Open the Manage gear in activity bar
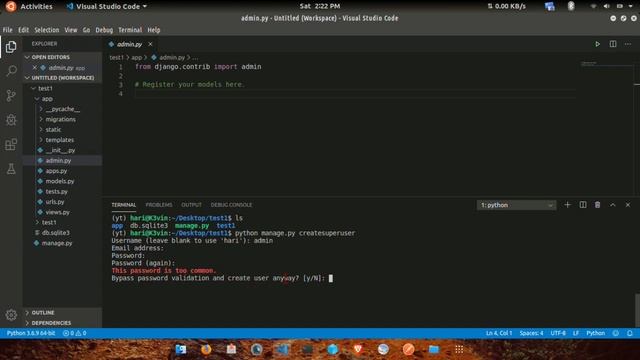Viewport: 640px width, 360px height. coord(11,315)
